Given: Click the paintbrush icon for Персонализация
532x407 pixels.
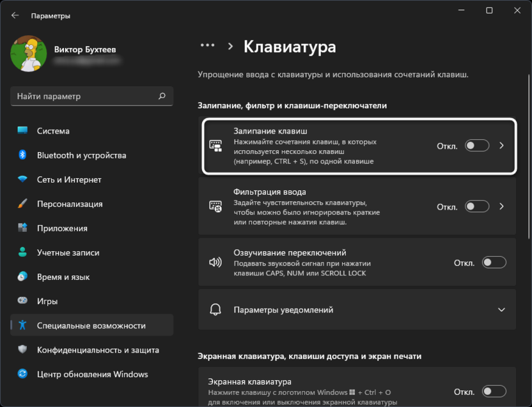Looking at the screenshot, I should click(x=22, y=203).
